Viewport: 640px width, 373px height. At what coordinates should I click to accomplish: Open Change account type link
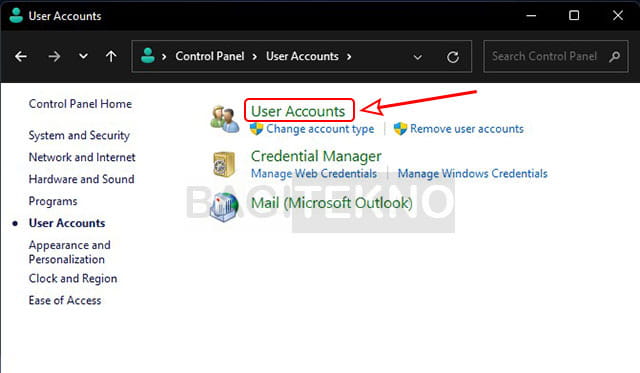pyautogui.click(x=320, y=129)
